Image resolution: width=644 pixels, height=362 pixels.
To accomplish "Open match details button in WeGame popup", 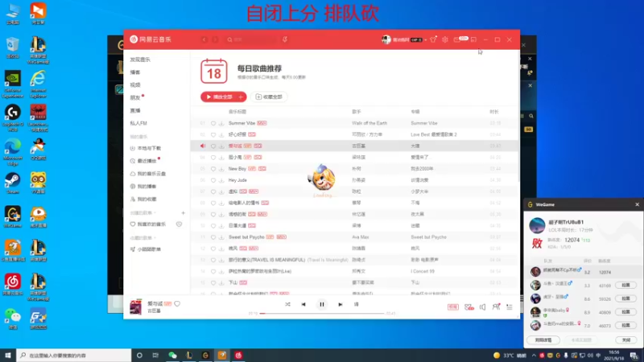I will point(543,340).
